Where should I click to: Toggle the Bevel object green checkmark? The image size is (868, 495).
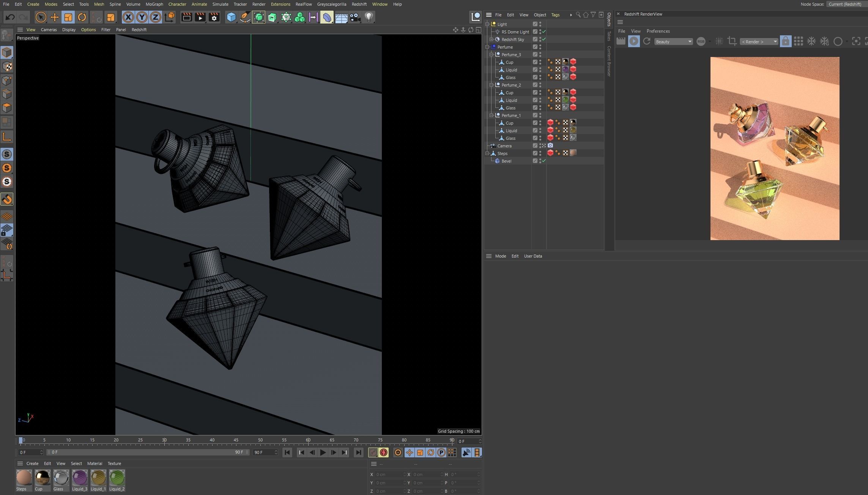(x=544, y=161)
